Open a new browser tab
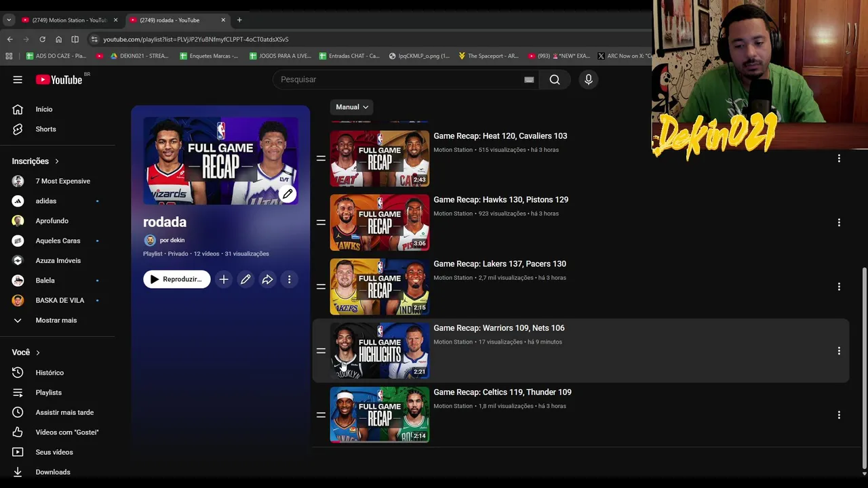 239,20
